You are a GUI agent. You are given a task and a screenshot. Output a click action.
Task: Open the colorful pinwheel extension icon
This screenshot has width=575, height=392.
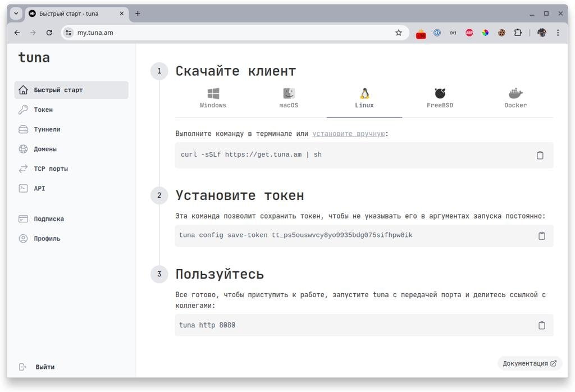coord(486,33)
